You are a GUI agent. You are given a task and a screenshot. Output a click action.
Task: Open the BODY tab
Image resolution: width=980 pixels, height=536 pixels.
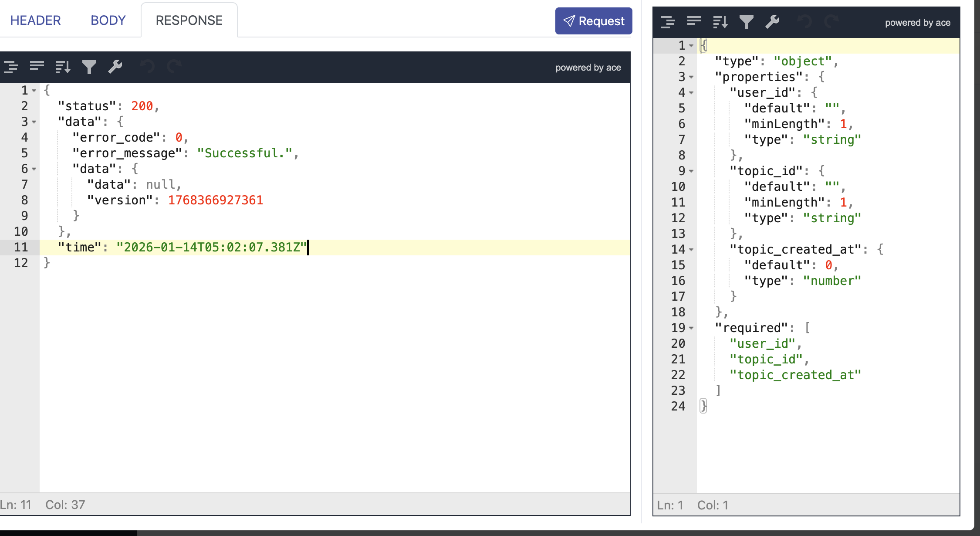point(108,20)
